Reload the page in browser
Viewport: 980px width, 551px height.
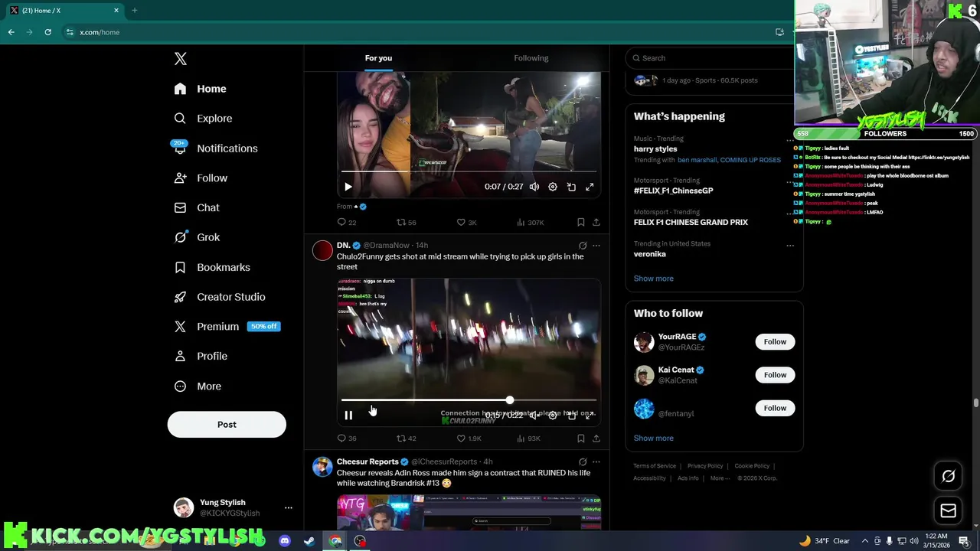(x=47, y=32)
